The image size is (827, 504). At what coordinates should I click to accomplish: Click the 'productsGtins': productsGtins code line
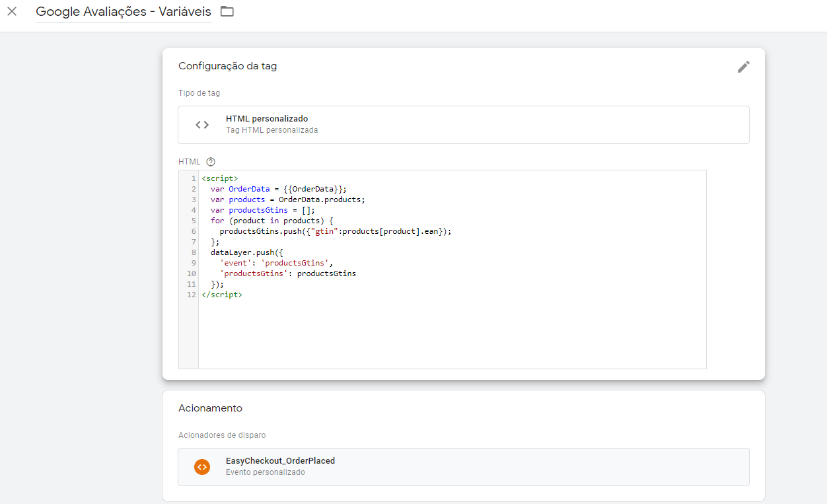tap(287, 273)
